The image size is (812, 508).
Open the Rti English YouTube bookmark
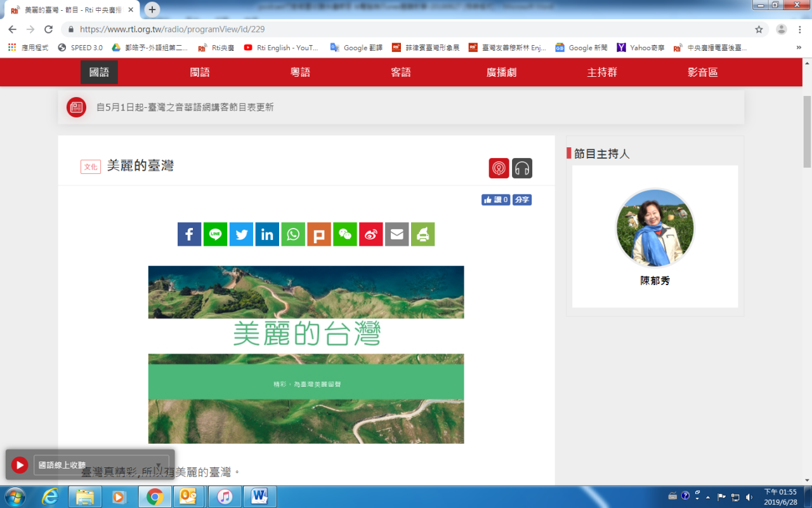(281, 48)
